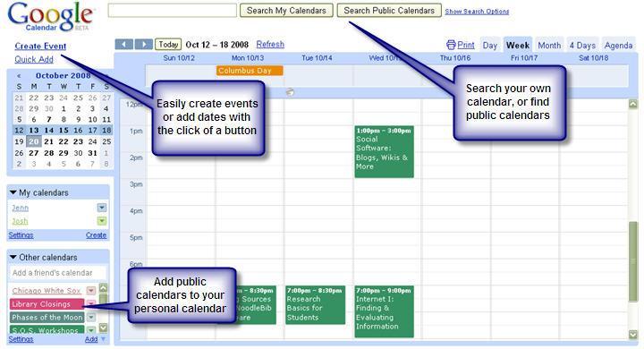Open the Research Basics for Students event
The width and height of the screenshot is (644, 349).
click(315, 304)
